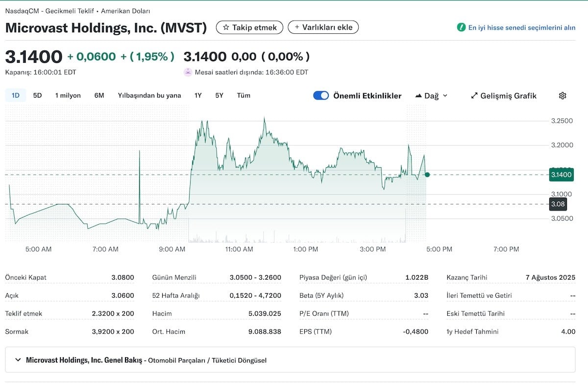The width and height of the screenshot is (588, 385).
Task: Click the Kapanış: 16:00:01 EDT text
Action: pyautogui.click(x=41, y=72)
